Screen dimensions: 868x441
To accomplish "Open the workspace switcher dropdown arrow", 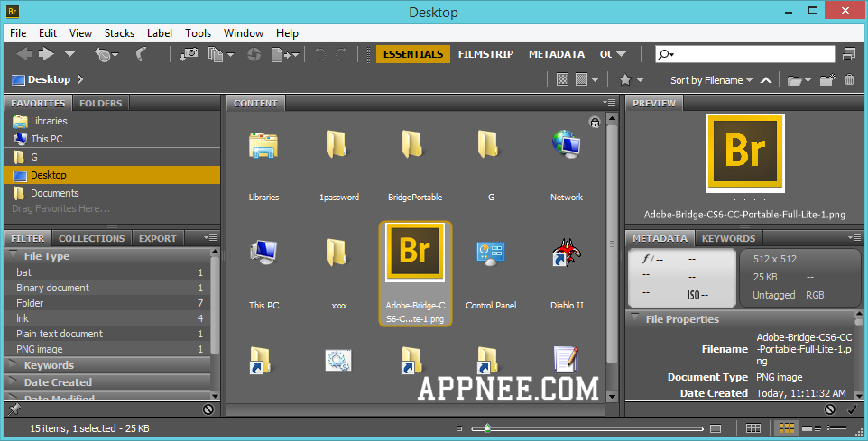I will pos(621,54).
